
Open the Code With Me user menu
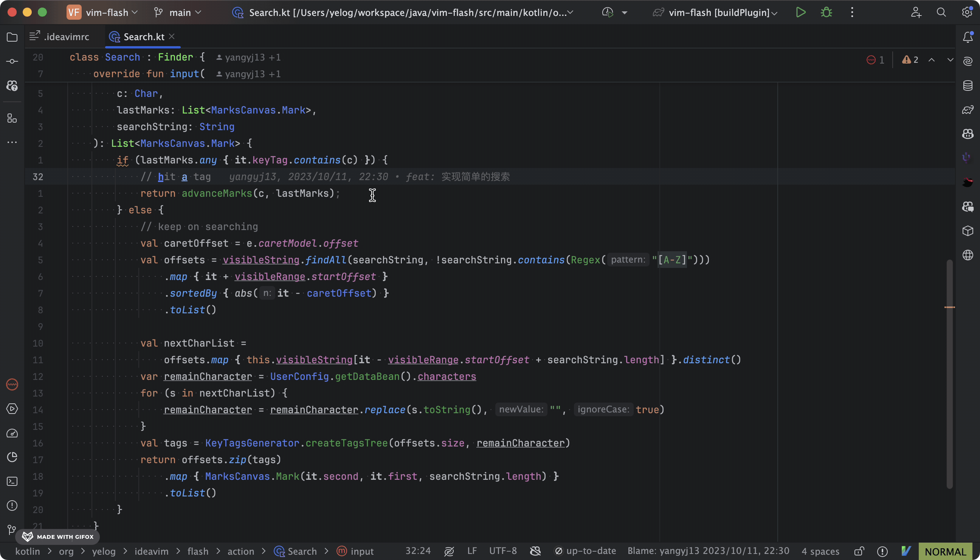[916, 12]
